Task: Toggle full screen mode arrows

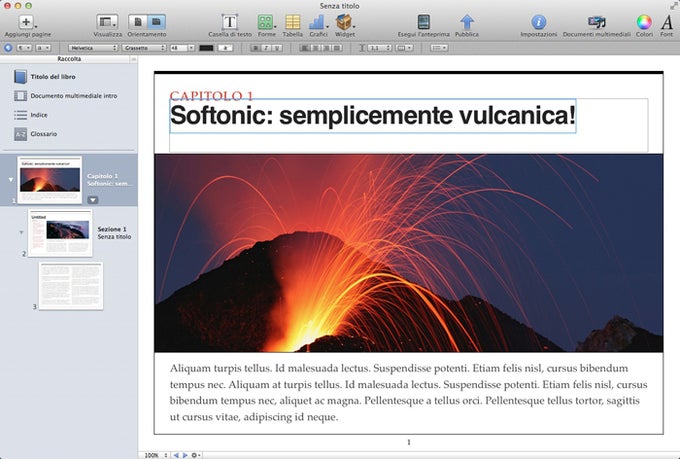Action: pos(673,6)
